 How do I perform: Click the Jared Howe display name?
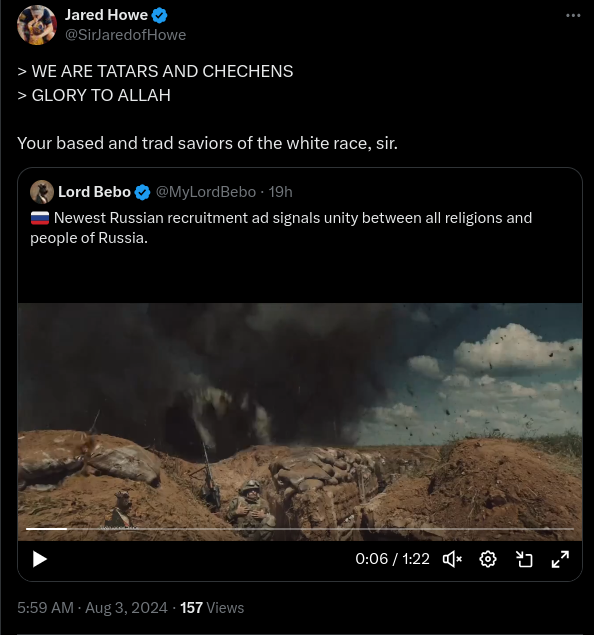pyautogui.click(x=106, y=15)
